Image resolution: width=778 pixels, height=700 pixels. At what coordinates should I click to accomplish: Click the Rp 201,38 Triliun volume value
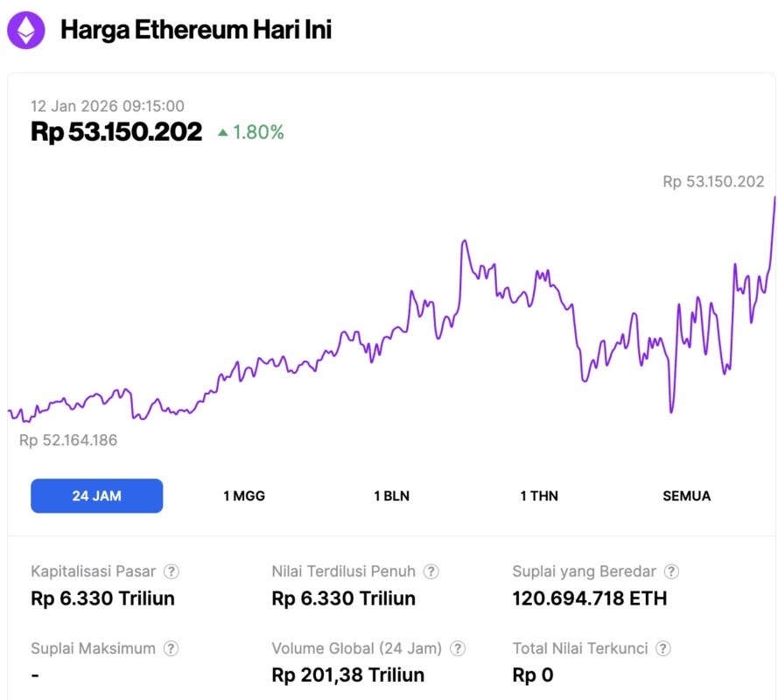348,675
